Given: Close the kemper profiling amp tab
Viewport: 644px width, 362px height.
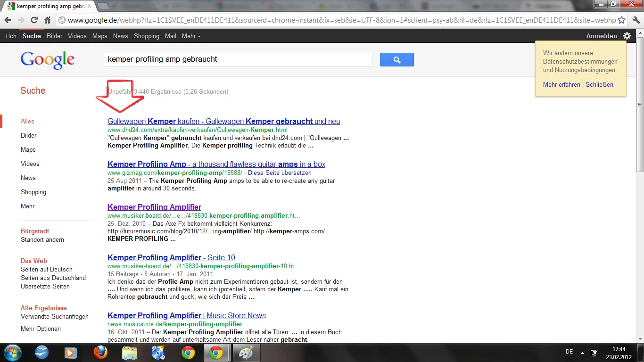Looking at the screenshot, I should tap(90, 6).
